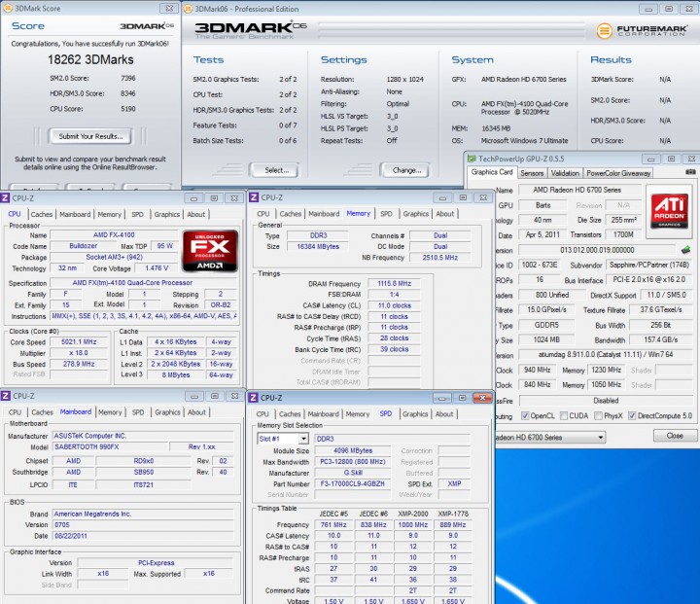The width and height of the screenshot is (700, 604).
Task: Click the Multiplier value x 18.0
Action: pyautogui.click(x=79, y=352)
